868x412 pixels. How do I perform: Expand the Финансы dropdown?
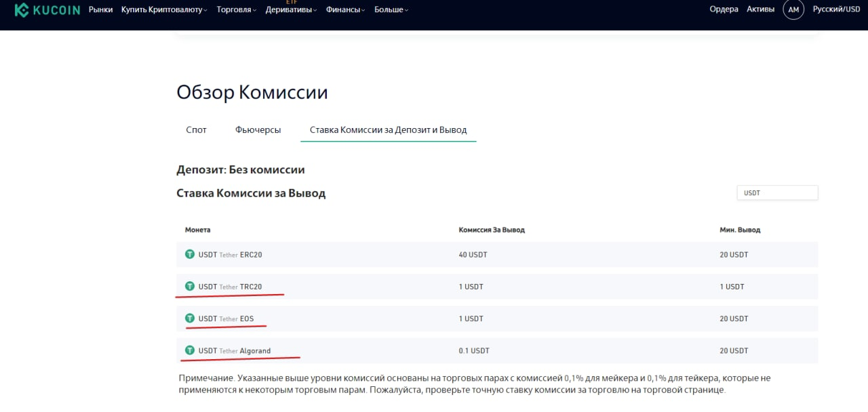click(x=345, y=9)
